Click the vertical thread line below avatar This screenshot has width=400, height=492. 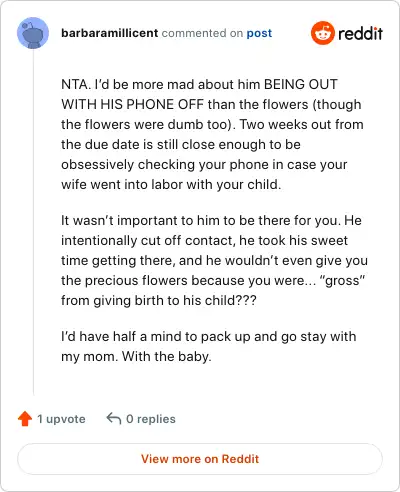(33, 222)
